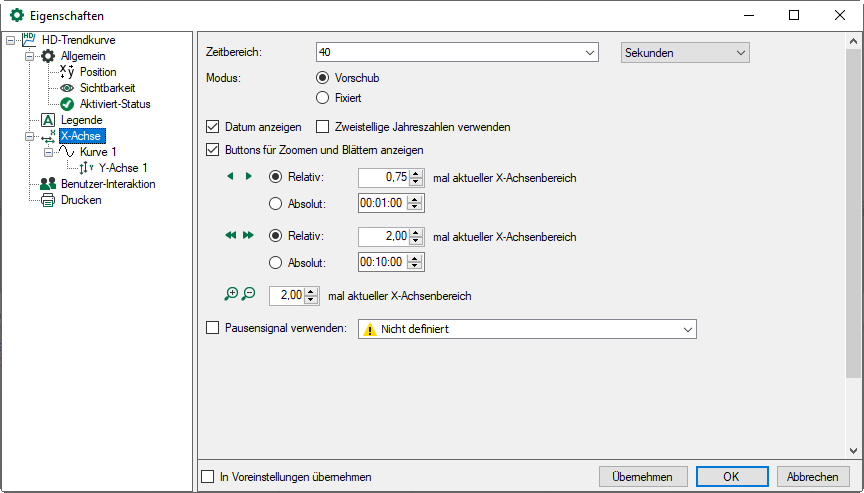
Task: Select Y-Achse 1 tree item
Action: [123, 168]
